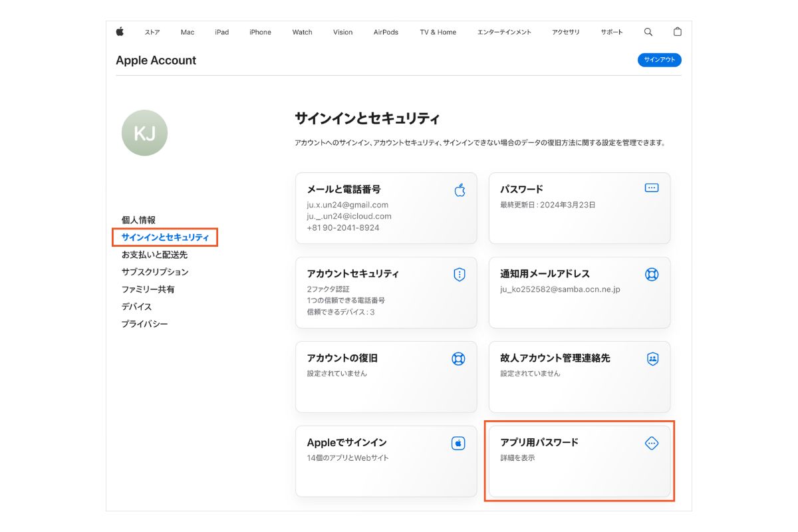Click lifebuoy icon on 通知用メールアドレス card
Image resolution: width=798 pixels, height=532 pixels.
tap(652, 275)
